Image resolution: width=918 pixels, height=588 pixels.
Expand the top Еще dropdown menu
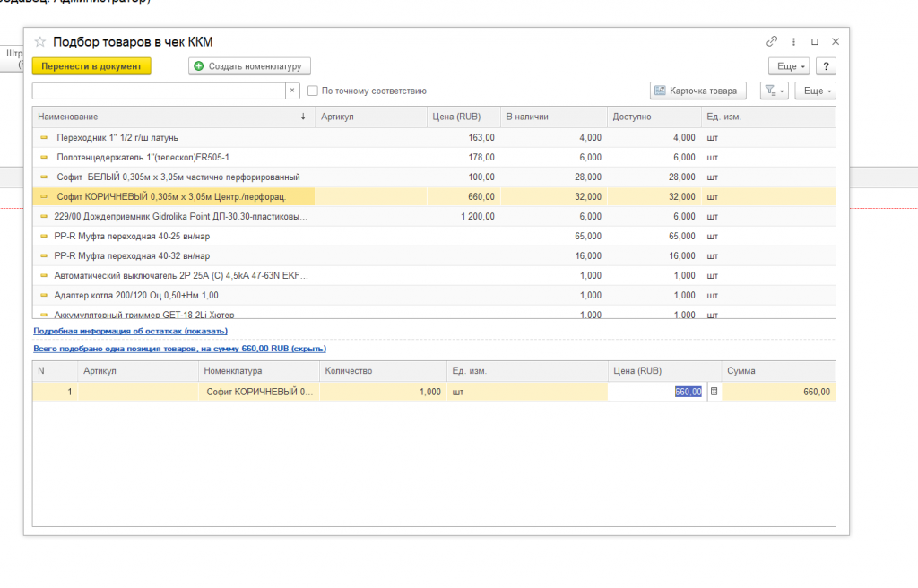(789, 66)
